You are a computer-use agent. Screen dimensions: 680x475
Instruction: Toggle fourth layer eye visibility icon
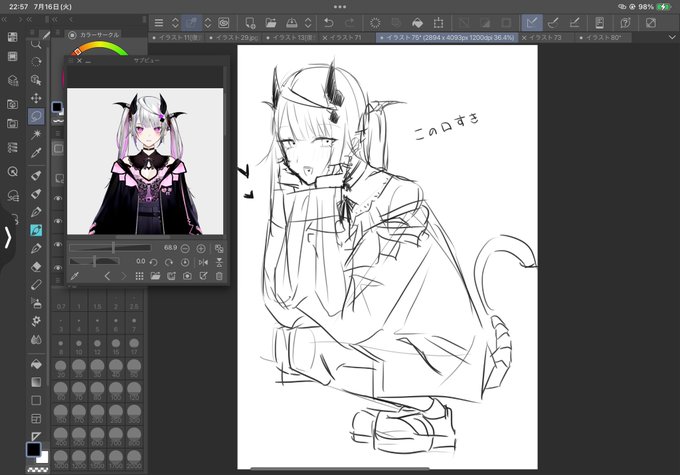58,267
